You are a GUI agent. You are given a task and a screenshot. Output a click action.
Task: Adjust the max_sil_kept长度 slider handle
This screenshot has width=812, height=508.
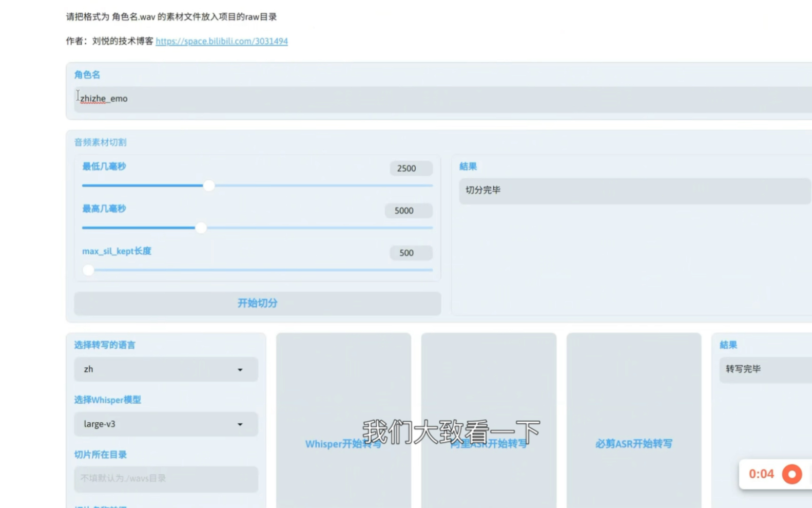click(x=88, y=270)
